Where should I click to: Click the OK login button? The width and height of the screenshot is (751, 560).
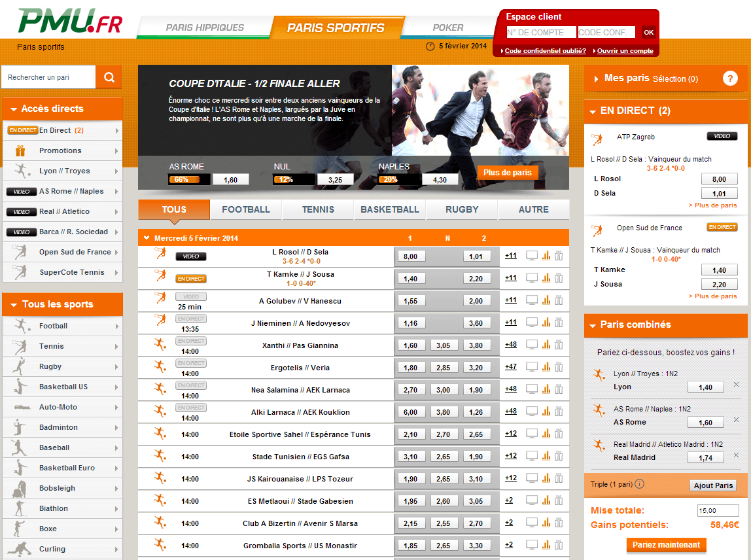pyautogui.click(x=648, y=32)
